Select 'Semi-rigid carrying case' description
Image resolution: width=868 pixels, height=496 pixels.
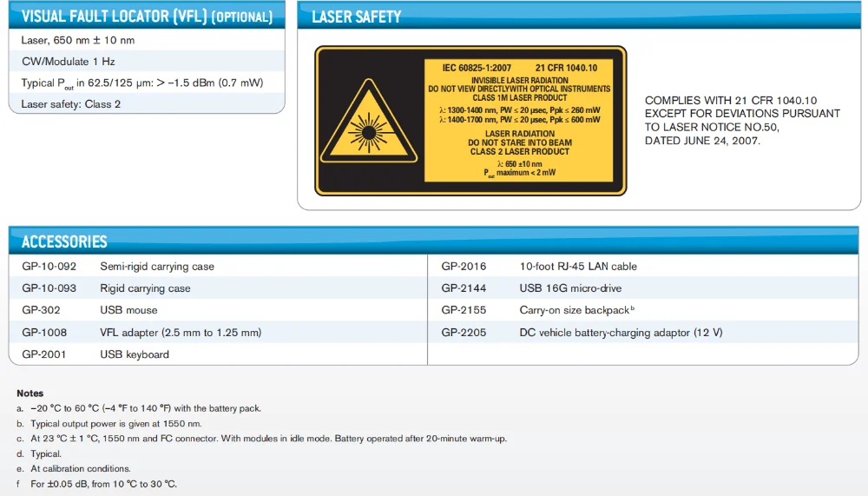[156, 266]
